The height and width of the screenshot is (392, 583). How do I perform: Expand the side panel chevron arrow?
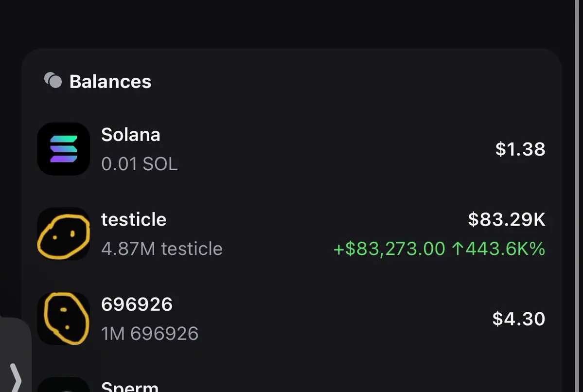16,377
